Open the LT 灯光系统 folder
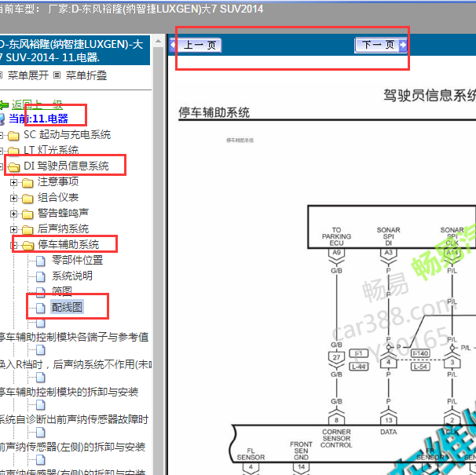The image size is (476, 475). coord(51,150)
